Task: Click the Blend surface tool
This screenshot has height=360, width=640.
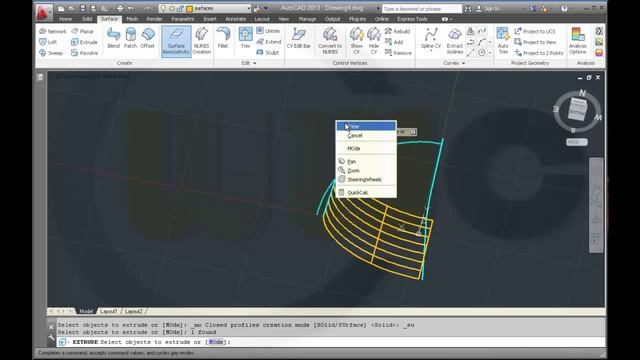Action: click(x=113, y=38)
